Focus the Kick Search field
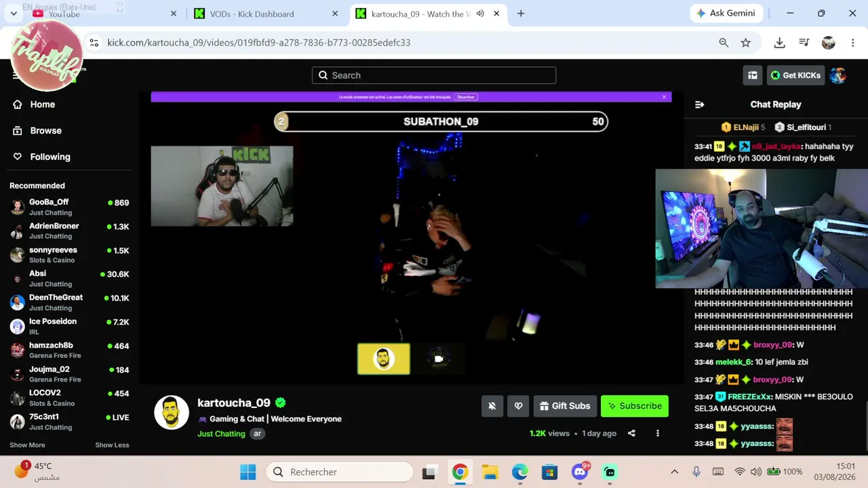This screenshot has height=488, width=868. pos(434,75)
